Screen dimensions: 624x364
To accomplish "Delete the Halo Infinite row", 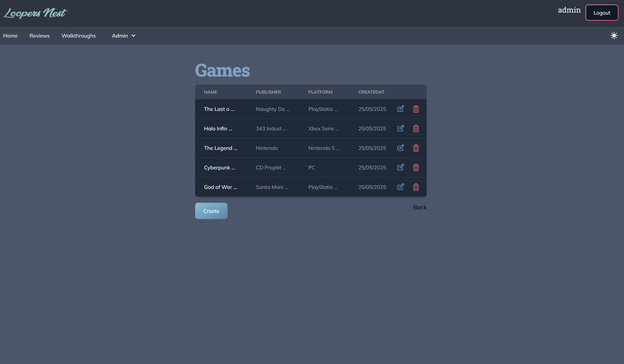I will (x=416, y=128).
